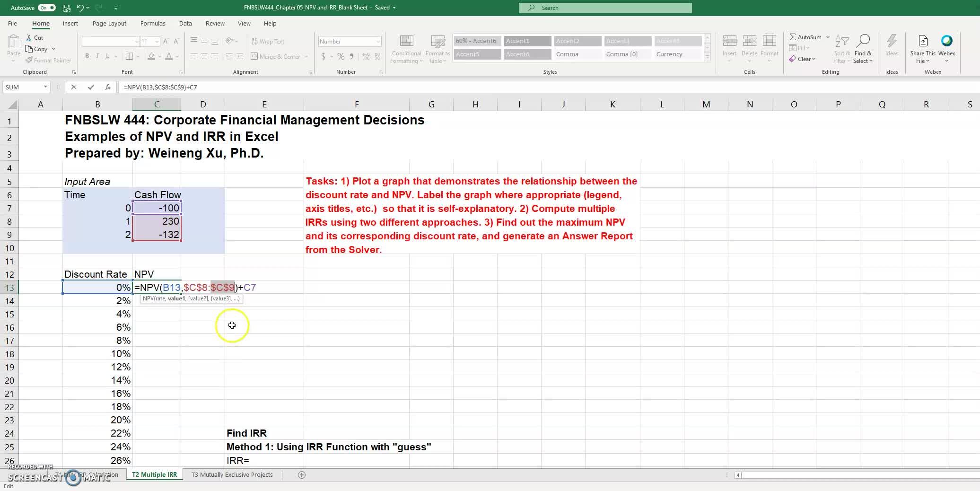
Task: Click the Save icon in title bar
Action: click(x=66, y=8)
